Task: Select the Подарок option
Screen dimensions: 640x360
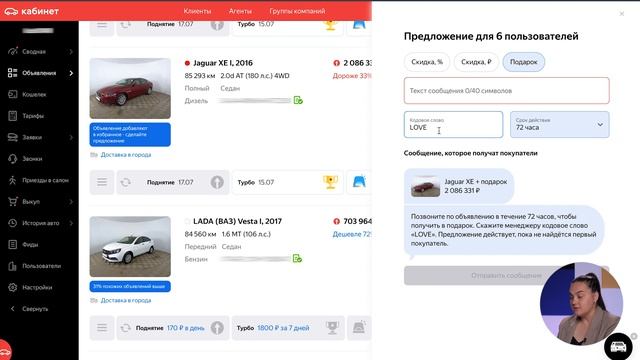Action: point(524,62)
